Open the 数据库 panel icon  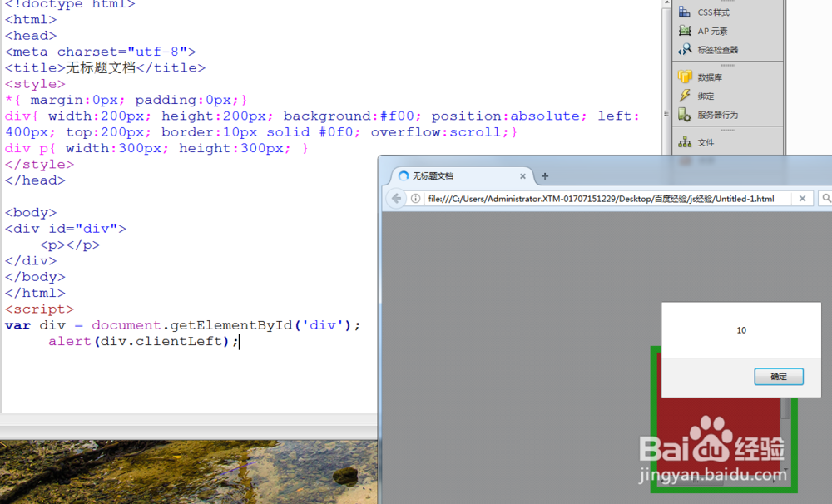685,77
